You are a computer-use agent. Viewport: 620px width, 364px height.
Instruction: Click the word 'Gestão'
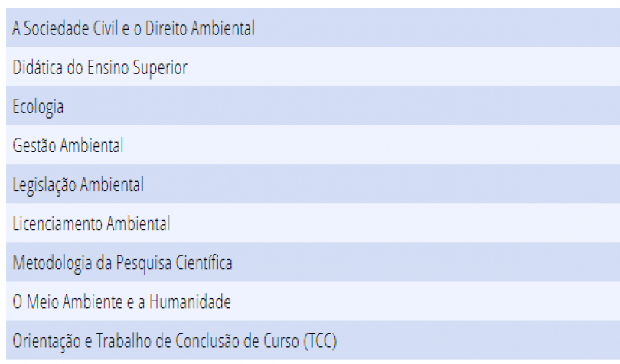pyautogui.click(x=34, y=145)
